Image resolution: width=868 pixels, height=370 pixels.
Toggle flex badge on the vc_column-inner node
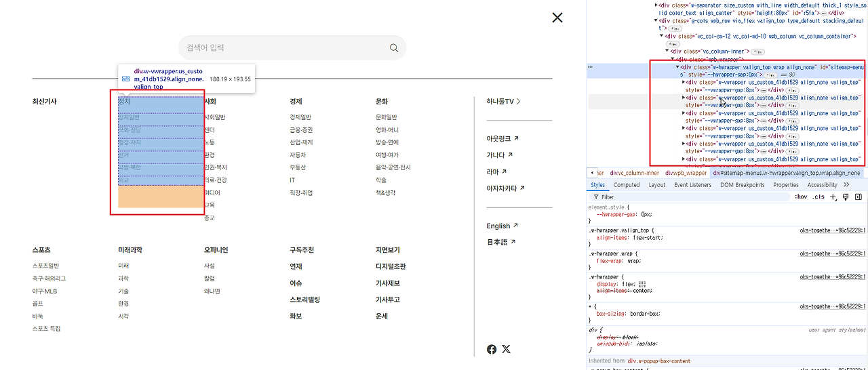click(757, 52)
